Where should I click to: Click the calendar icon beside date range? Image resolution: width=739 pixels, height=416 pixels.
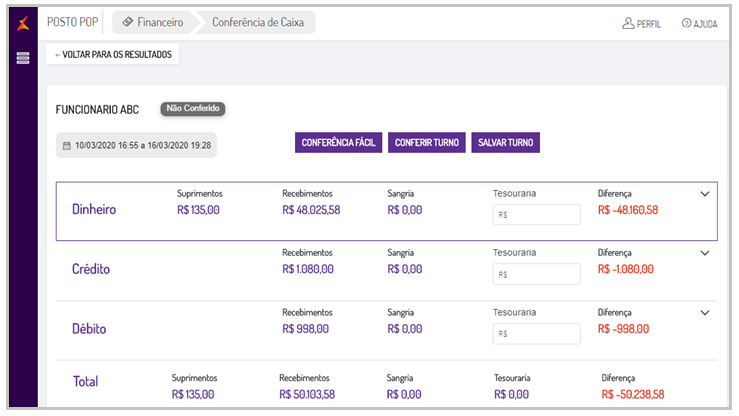tap(67, 145)
